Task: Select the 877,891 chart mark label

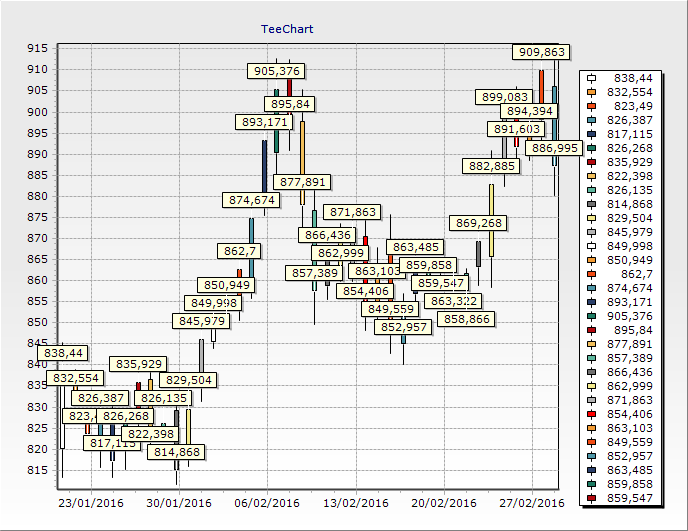Action: pos(302,182)
